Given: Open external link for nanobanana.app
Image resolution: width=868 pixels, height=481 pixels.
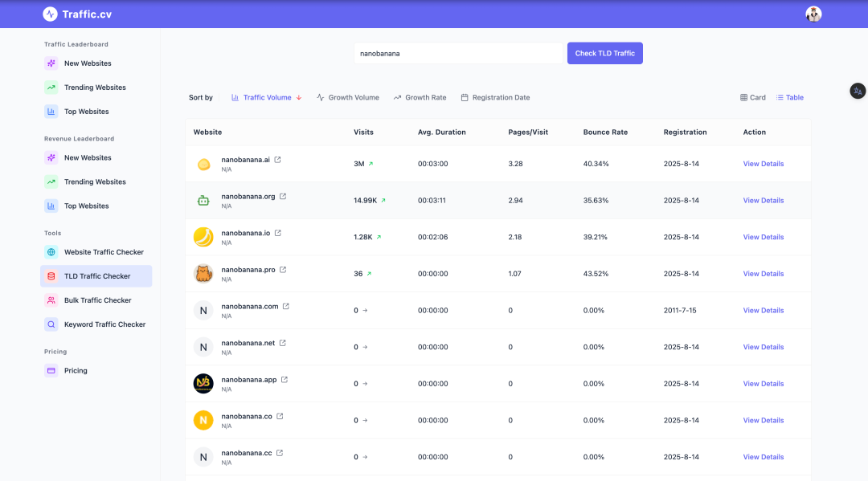Looking at the screenshot, I should pyautogui.click(x=284, y=380).
